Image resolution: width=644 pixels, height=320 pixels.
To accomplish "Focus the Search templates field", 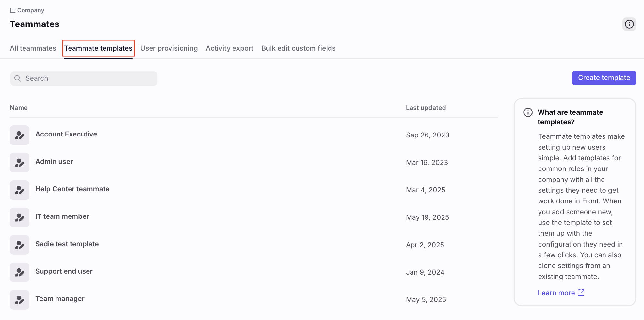I will point(84,78).
